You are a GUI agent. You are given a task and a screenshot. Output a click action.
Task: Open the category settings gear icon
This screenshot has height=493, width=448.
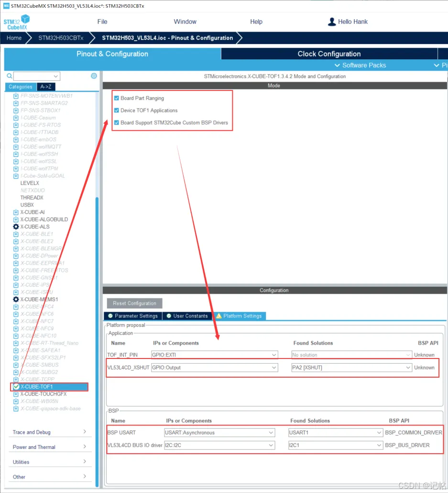94,76
